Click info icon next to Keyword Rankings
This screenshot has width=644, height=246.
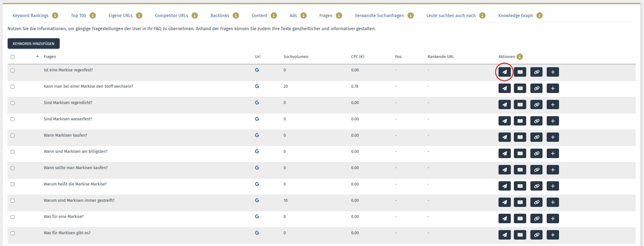[x=55, y=16]
